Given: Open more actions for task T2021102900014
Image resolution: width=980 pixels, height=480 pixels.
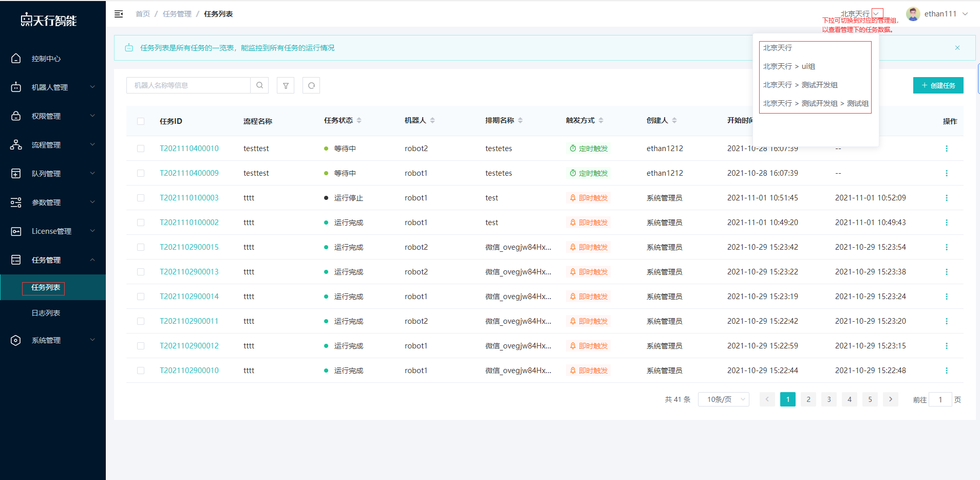Looking at the screenshot, I should 947,297.
